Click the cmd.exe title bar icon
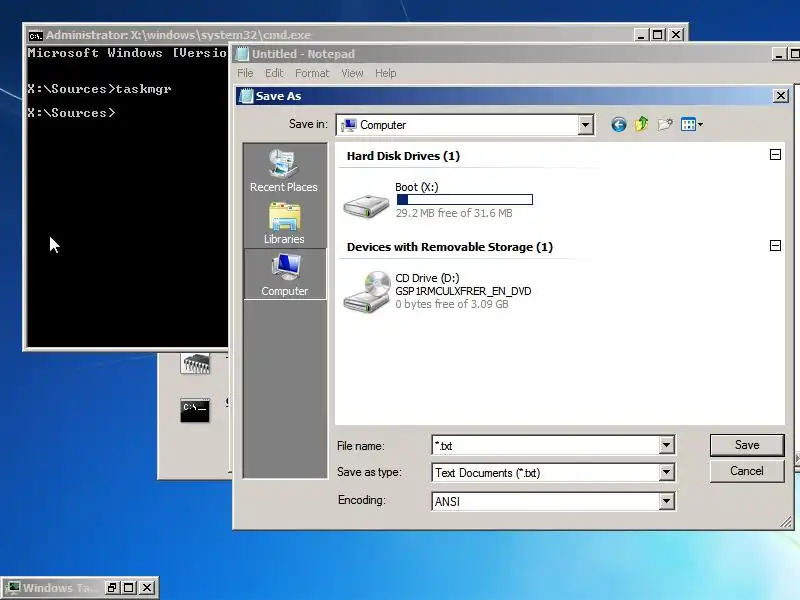Screen dimensions: 800x600 (35, 35)
